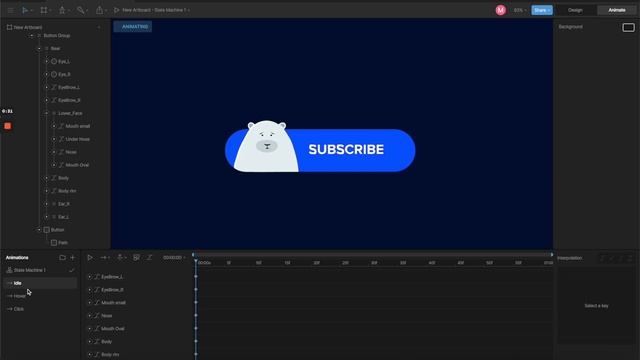Select EyeBrow_R in the hierarchy

(x=69, y=100)
